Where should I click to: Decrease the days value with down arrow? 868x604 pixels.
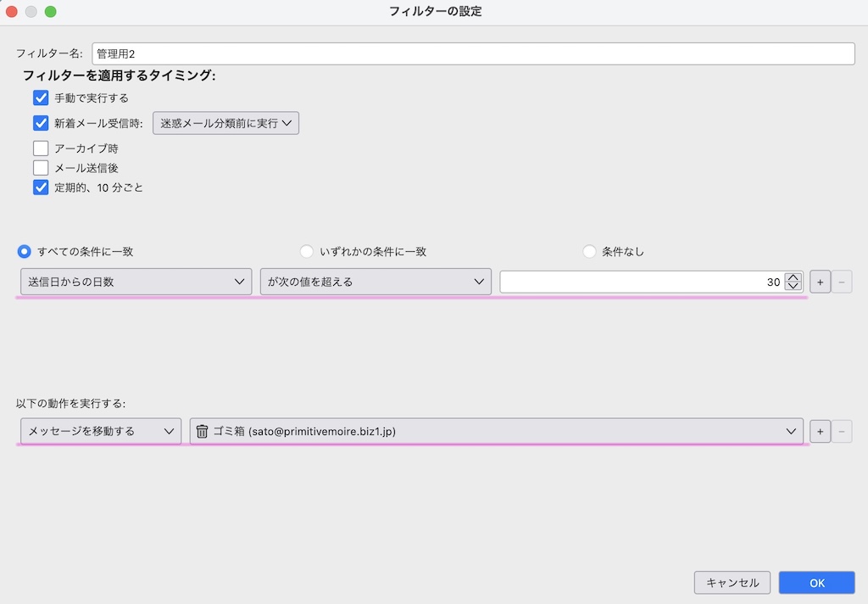(793, 287)
